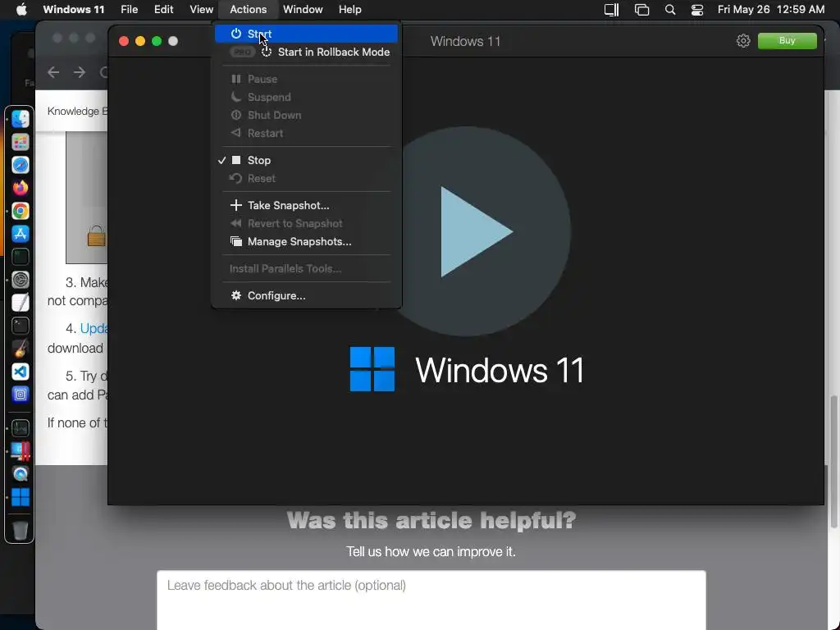Image resolution: width=840 pixels, height=630 pixels.
Task: Click the feedback text field on article page
Action: point(431,600)
